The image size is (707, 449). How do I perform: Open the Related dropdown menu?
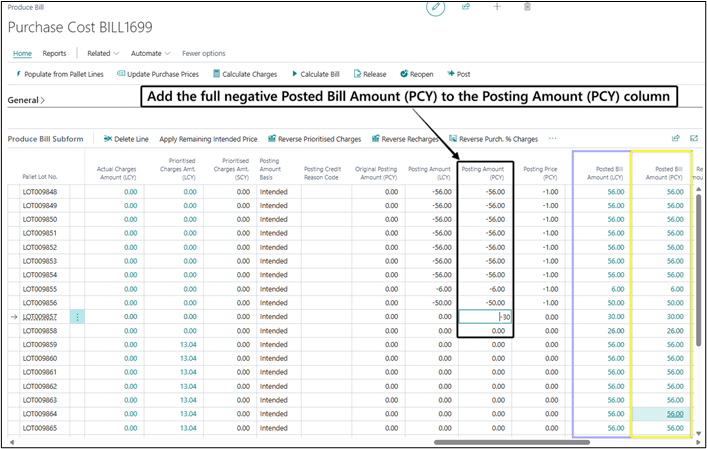coord(103,53)
